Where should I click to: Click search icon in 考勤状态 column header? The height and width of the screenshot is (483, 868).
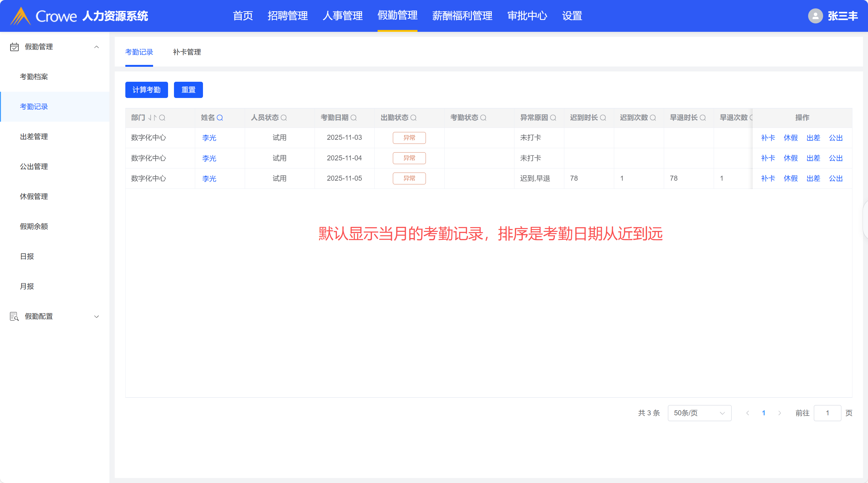(483, 118)
